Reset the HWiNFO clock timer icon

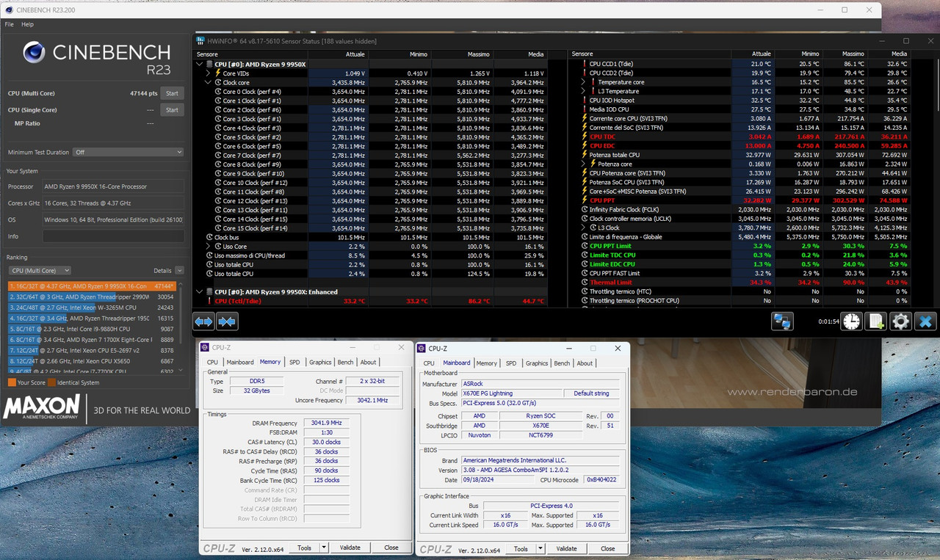pyautogui.click(x=852, y=321)
